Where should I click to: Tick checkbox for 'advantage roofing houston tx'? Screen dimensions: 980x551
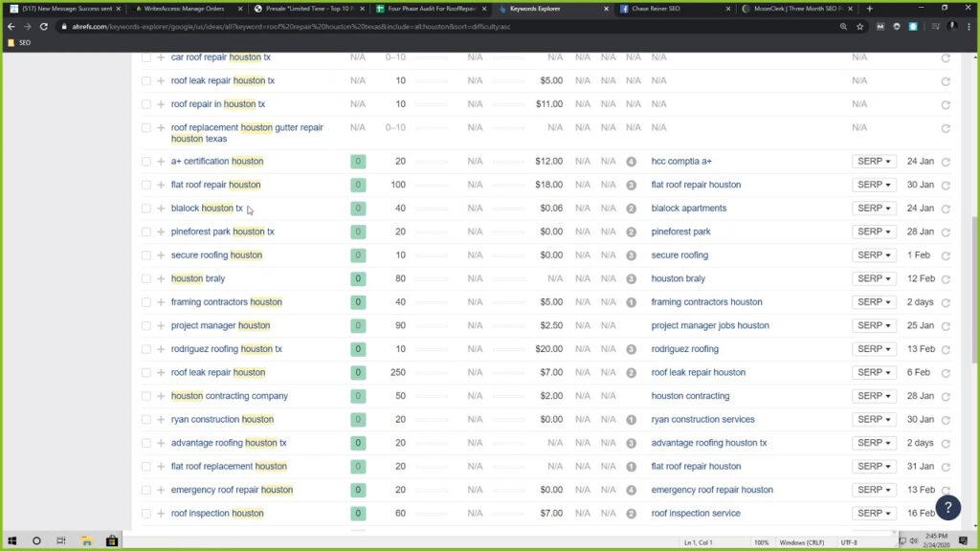[146, 443]
